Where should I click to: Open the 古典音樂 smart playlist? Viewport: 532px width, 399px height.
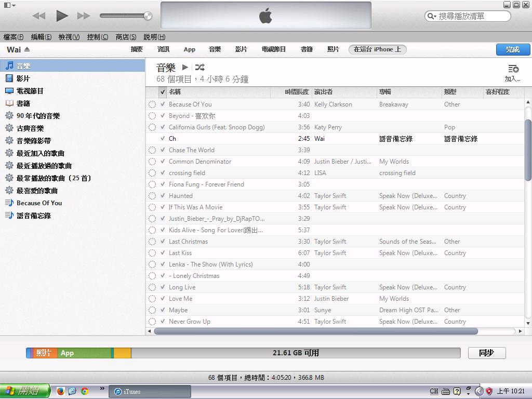[25, 128]
